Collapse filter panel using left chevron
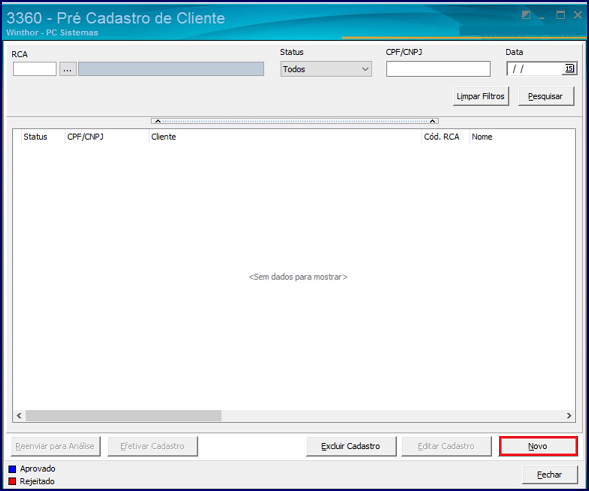The height and width of the screenshot is (491, 589). (158, 121)
